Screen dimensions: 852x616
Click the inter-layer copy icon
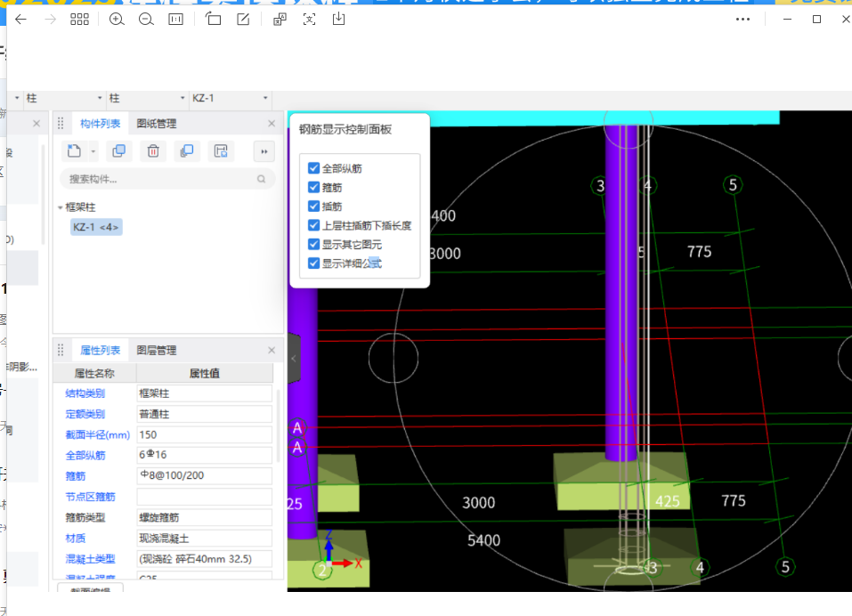pos(187,151)
